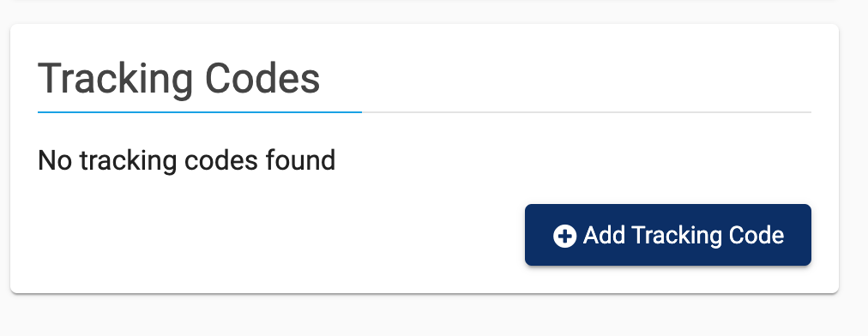Click the word Tracking in the heading

[115, 80]
